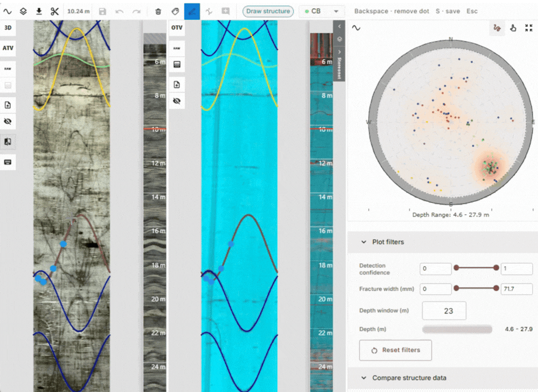Click the Fracture width minimum field
This screenshot has width=538, height=392.
[436, 288]
